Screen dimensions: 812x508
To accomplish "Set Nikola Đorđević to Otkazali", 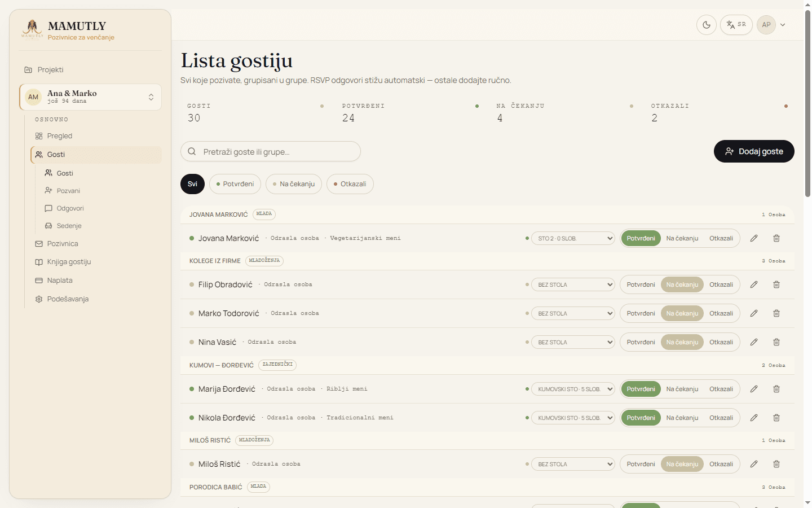I will click(x=721, y=418).
